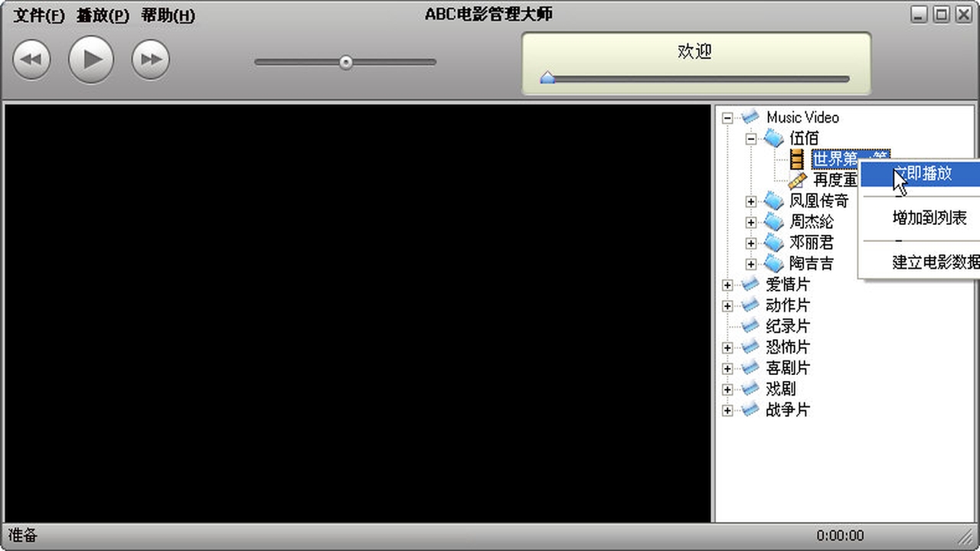Collapse the Music Video tree node
This screenshot has width=980, height=551.
[x=727, y=117]
